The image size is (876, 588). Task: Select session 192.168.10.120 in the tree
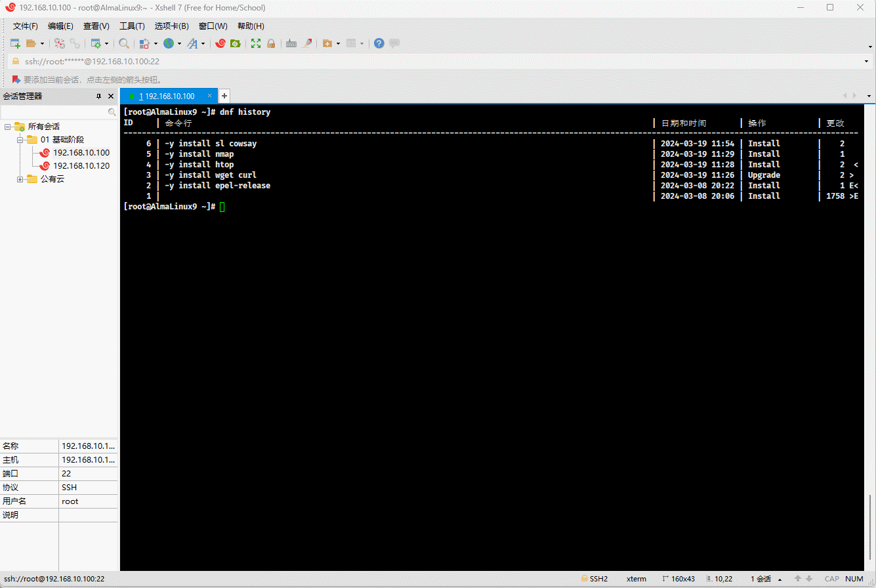pyautogui.click(x=81, y=166)
